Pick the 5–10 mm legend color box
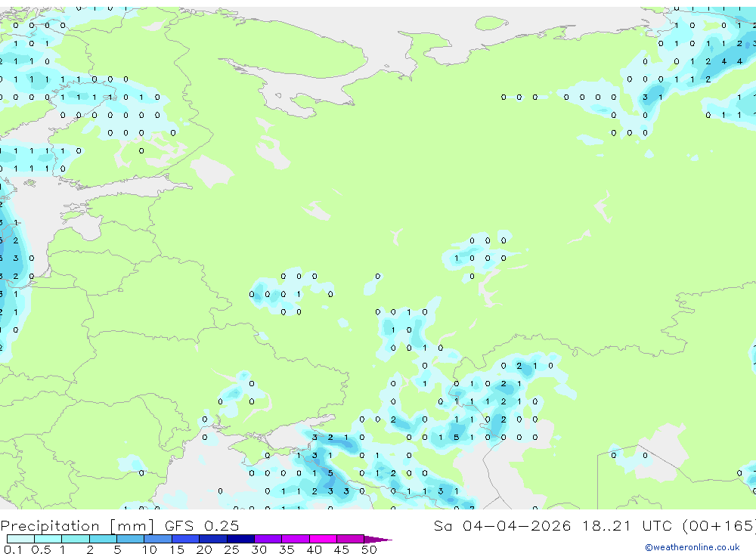This screenshot has width=756, height=554. tap(131, 539)
